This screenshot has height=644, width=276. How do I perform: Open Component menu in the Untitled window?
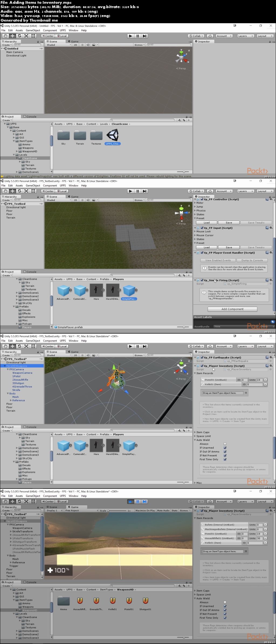[x=50, y=30]
